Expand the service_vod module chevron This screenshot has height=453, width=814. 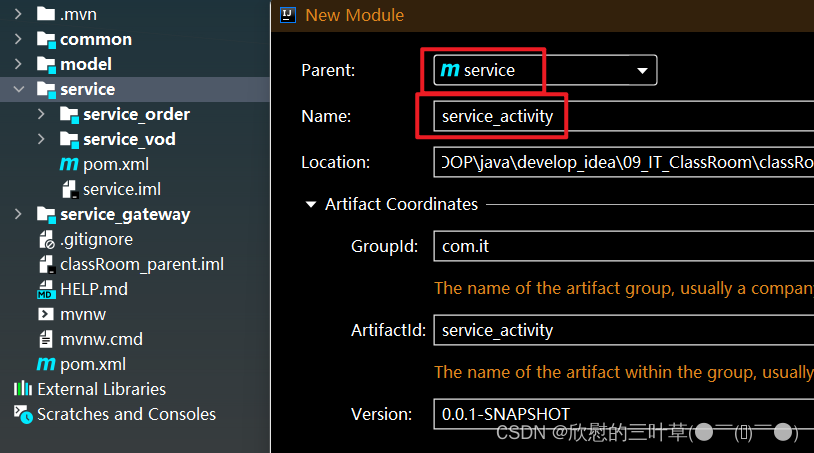pos(42,139)
